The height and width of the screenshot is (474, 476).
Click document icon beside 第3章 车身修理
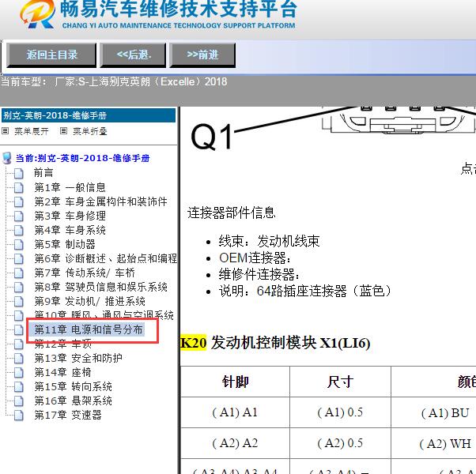click(x=19, y=216)
